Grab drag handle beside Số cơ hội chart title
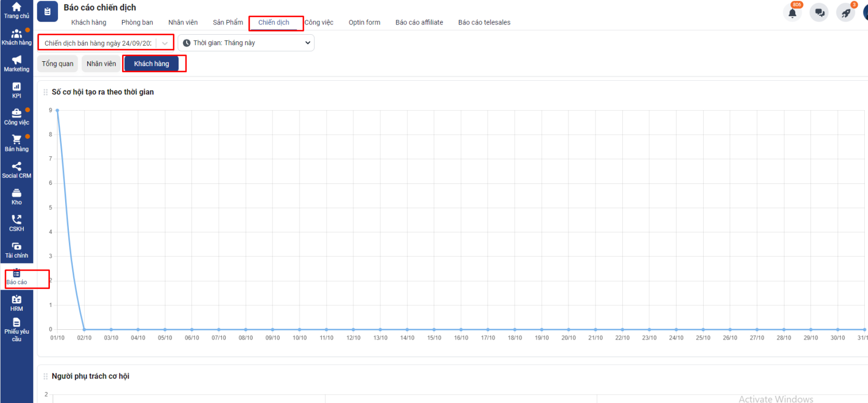 (46, 92)
